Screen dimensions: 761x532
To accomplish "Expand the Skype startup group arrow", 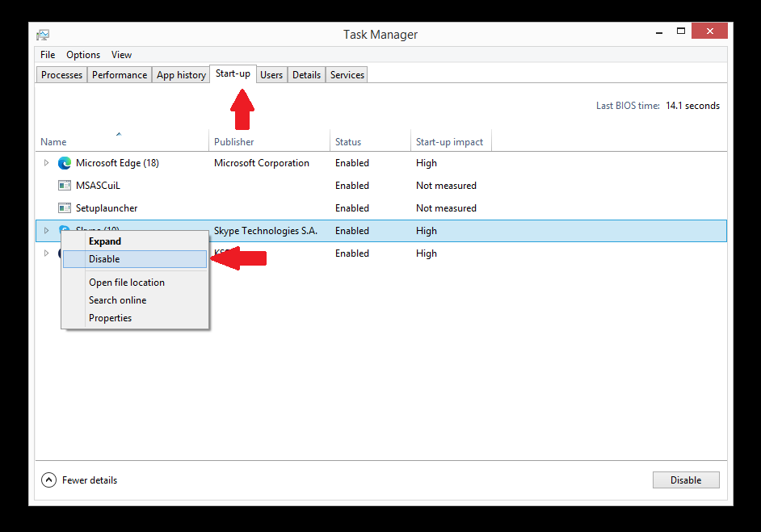I will pyautogui.click(x=46, y=231).
